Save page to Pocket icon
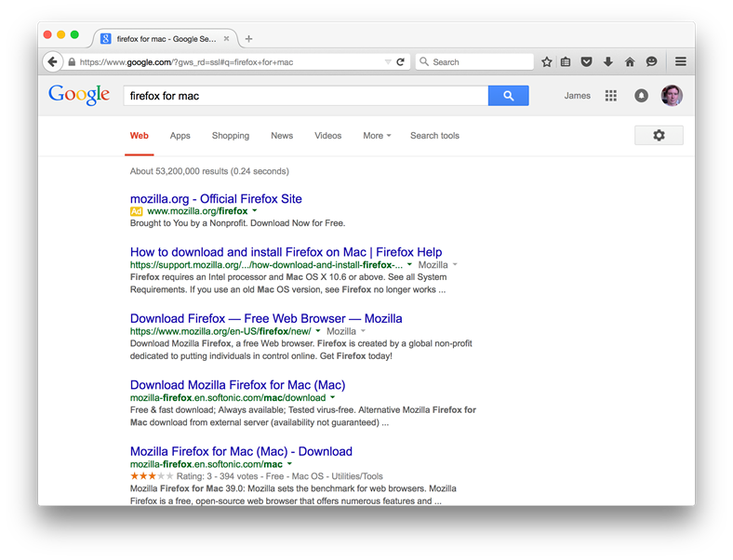Viewport: 733px width, 560px height. (x=586, y=61)
